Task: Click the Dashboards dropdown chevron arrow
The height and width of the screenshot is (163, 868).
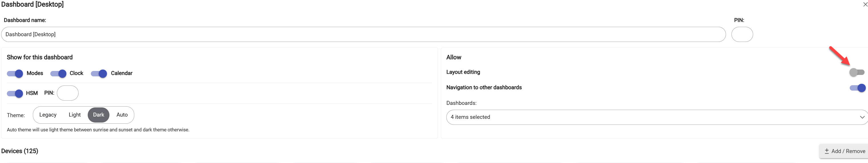Action: (x=862, y=117)
